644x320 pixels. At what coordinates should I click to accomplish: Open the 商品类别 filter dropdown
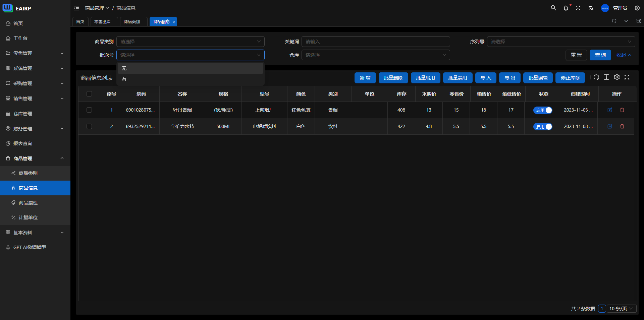(x=190, y=42)
